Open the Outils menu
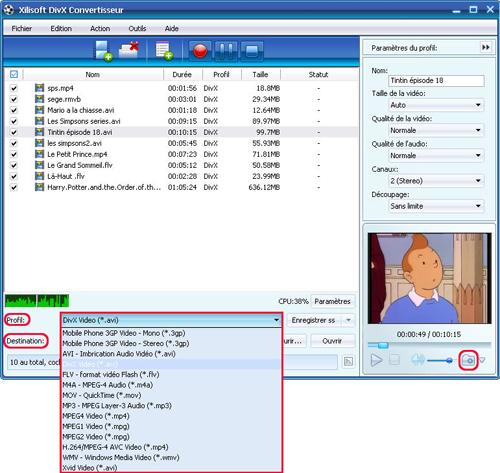Screen dimensions: 500x473 [x=137, y=28]
